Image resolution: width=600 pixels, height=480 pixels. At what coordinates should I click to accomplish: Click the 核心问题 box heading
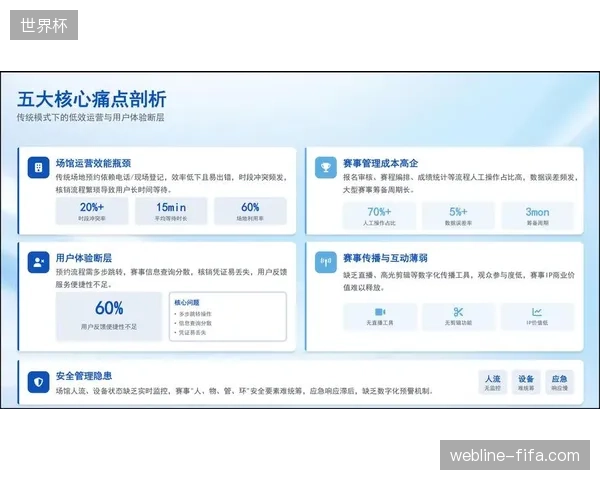pyautogui.click(x=187, y=302)
